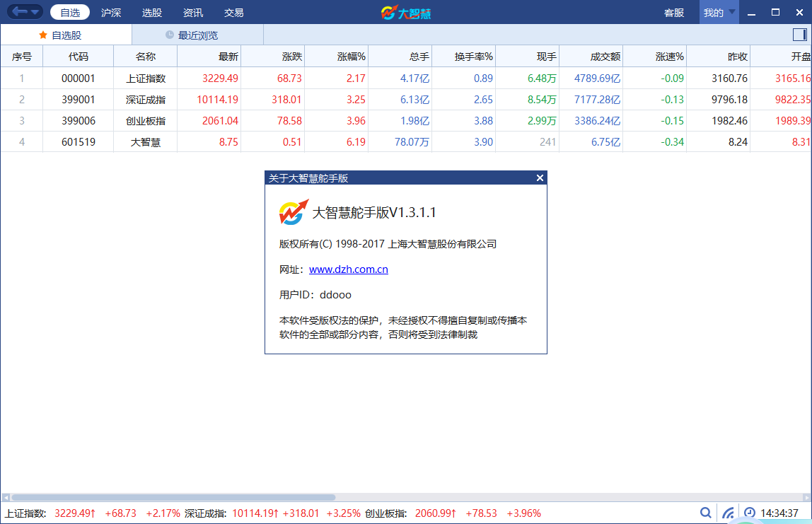Click stock code 399001

pos(79,100)
